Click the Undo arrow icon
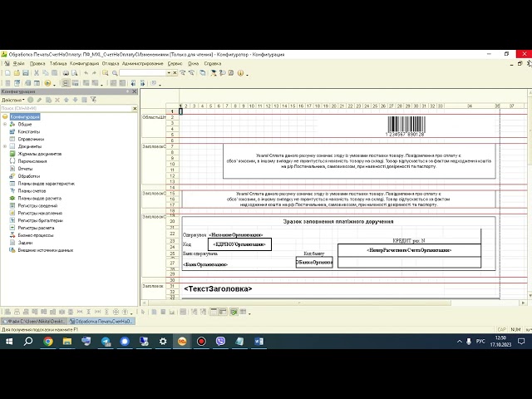Viewport: 532px width, 399px height. click(86, 73)
